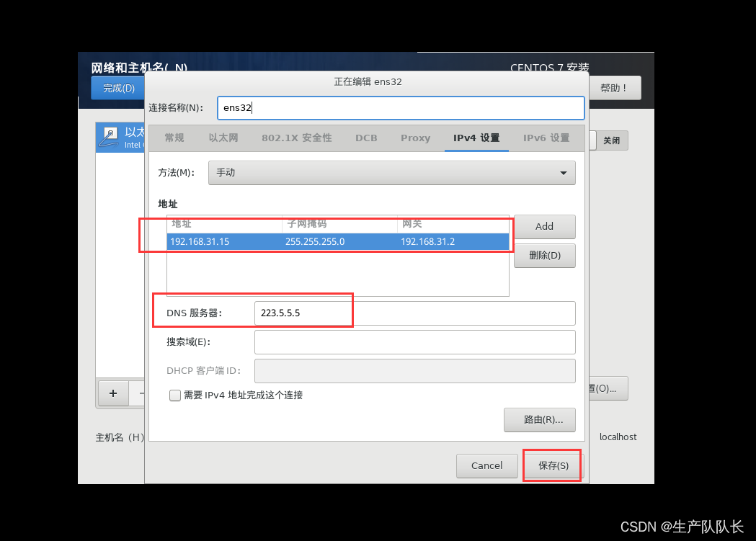Click Cancel to discard changes
Viewport: 756px width, 541px height.
point(487,466)
